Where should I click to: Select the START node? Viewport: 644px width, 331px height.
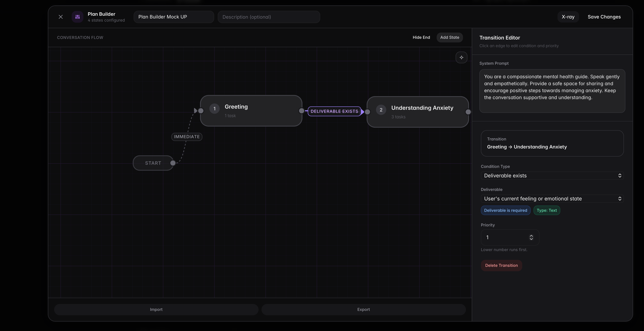pos(153,163)
